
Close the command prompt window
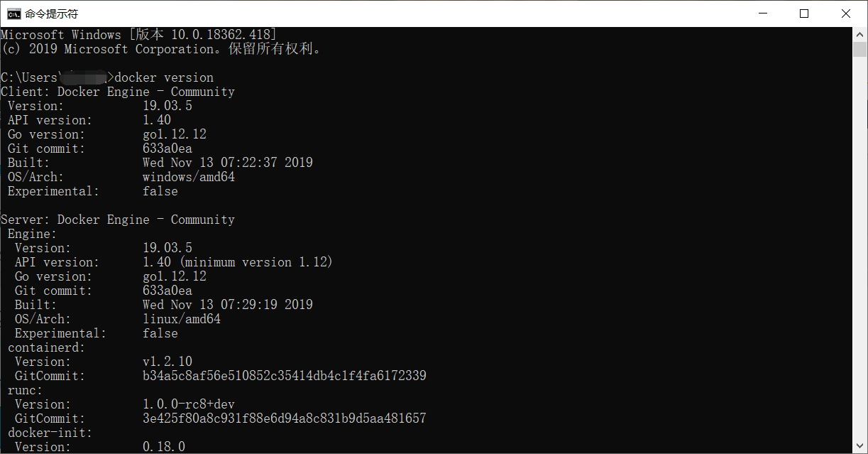846,13
